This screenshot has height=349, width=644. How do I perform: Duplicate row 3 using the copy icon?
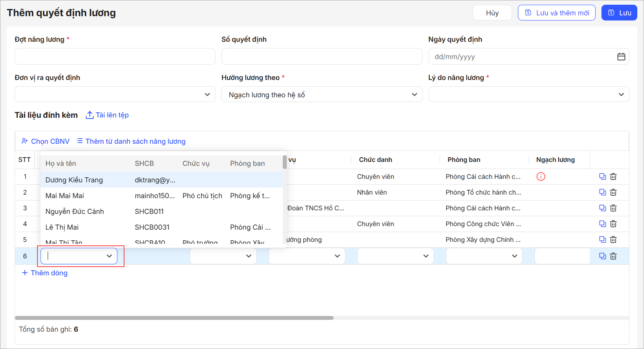pos(602,208)
